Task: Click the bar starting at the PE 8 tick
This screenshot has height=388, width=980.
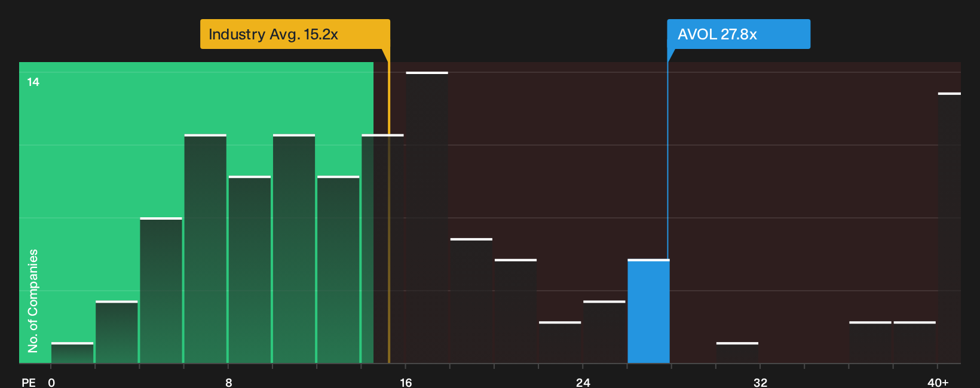Action: coord(250,269)
